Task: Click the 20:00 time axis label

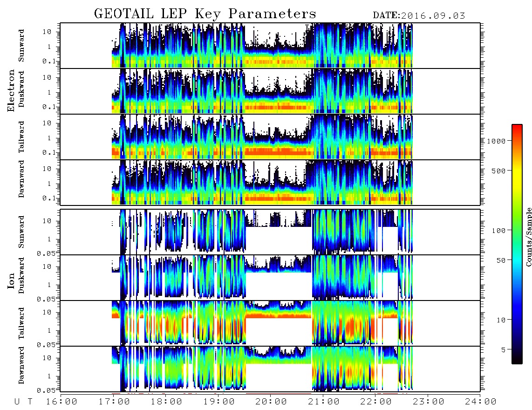Action: pos(271,402)
